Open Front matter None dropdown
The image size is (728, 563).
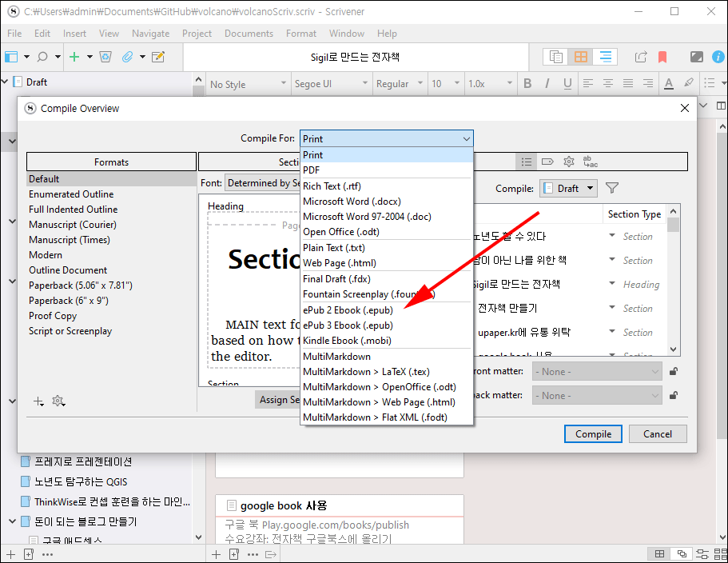pos(597,372)
